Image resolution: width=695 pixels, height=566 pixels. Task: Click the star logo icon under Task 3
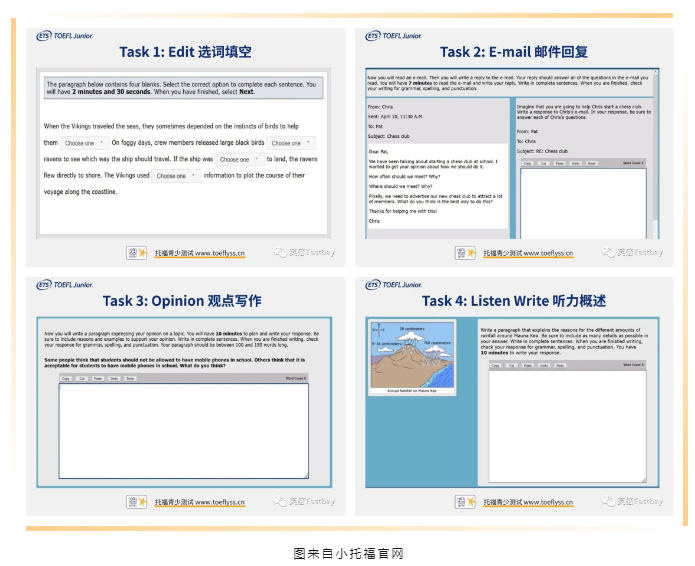click(x=137, y=502)
